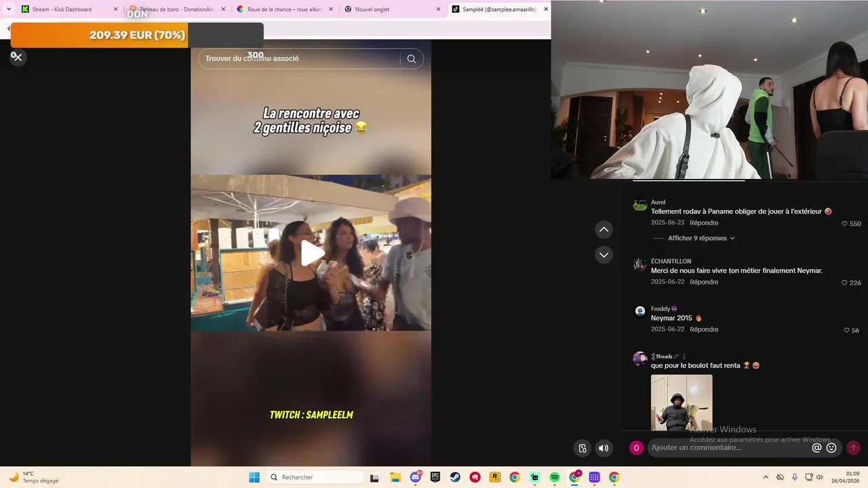
Task: Open the username 'Aurel' link
Action: [658, 202]
